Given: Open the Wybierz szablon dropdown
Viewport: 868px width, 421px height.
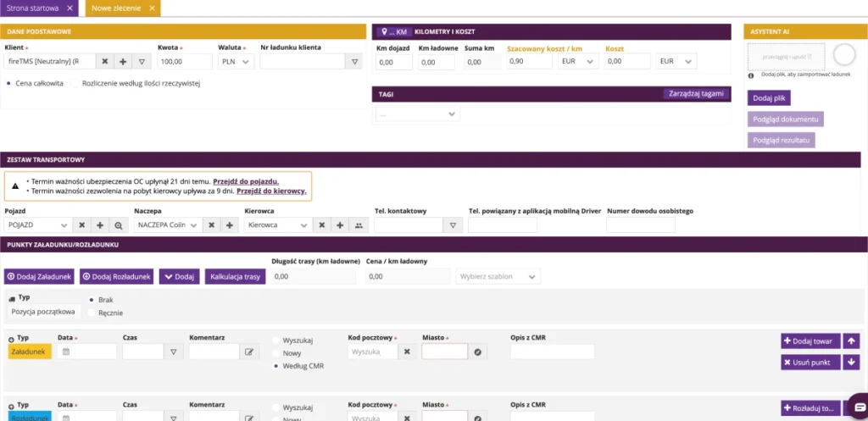Looking at the screenshot, I should click(x=498, y=276).
